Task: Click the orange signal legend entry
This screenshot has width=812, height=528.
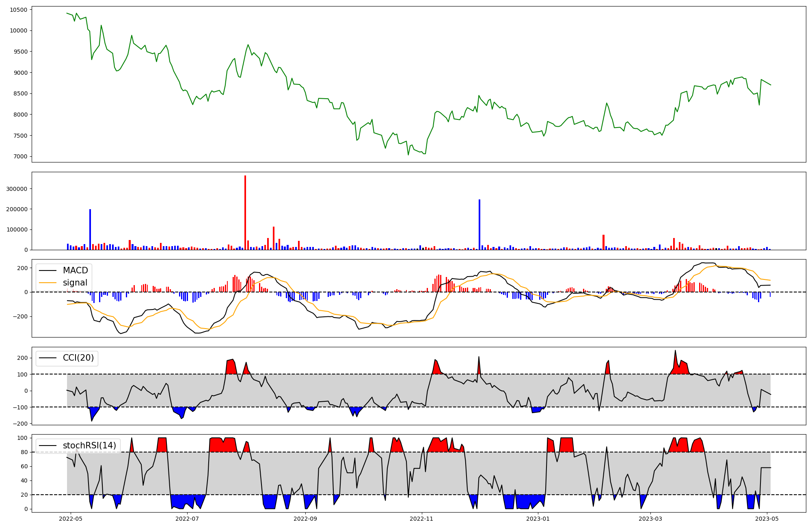Action: (75, 283)
